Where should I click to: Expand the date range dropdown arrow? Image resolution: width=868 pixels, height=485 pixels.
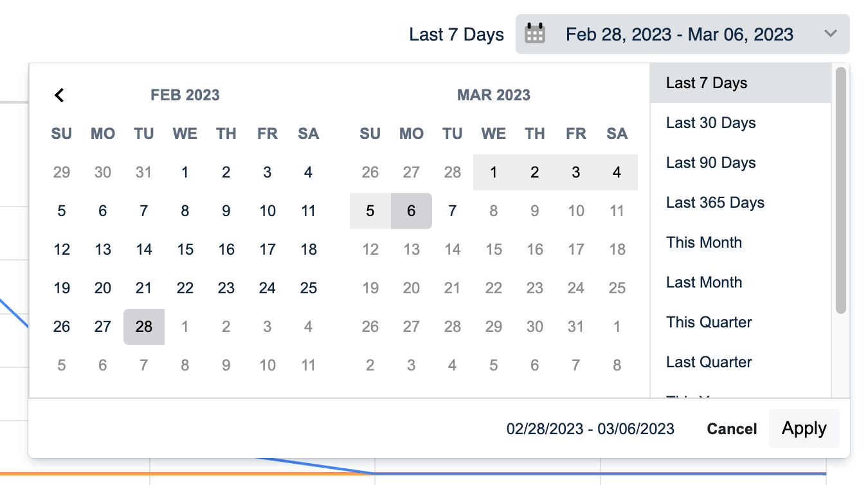(831, 33)
